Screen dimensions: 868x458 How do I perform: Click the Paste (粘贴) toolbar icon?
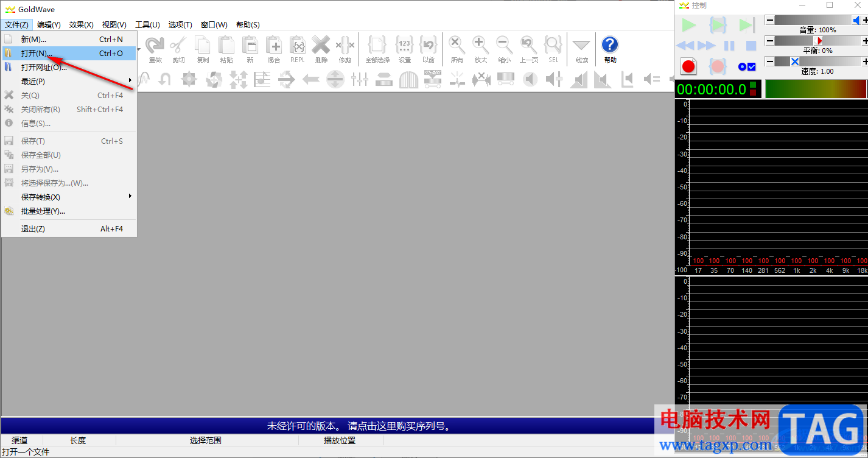[x=226, y=44]
